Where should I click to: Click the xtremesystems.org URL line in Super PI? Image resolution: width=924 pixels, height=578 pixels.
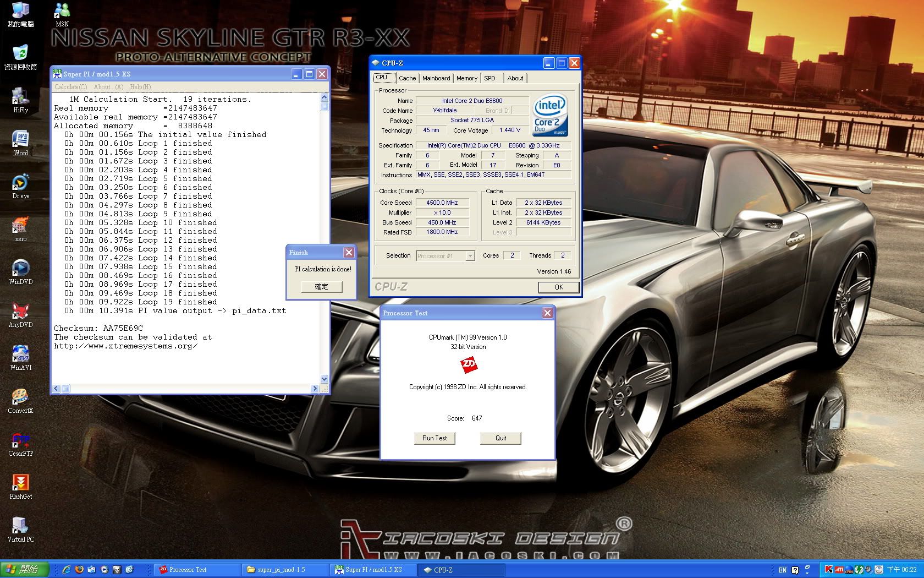(x=125, y=346)
